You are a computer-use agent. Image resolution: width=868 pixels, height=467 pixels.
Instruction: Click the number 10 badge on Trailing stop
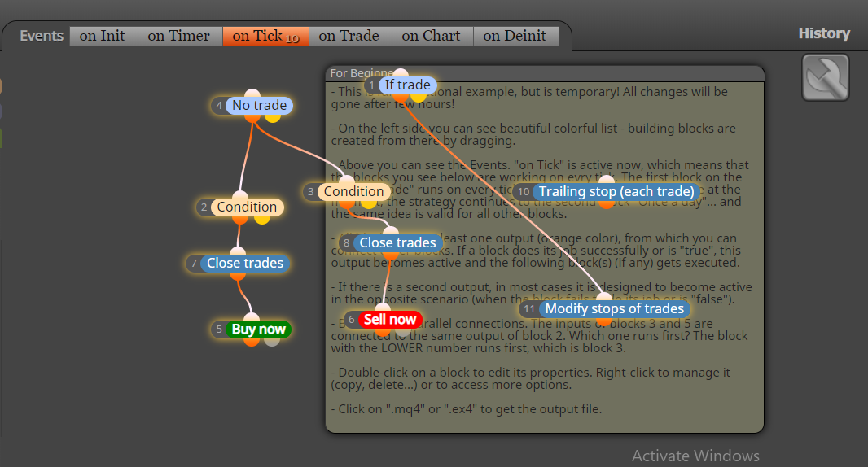(x=524, y=191)
